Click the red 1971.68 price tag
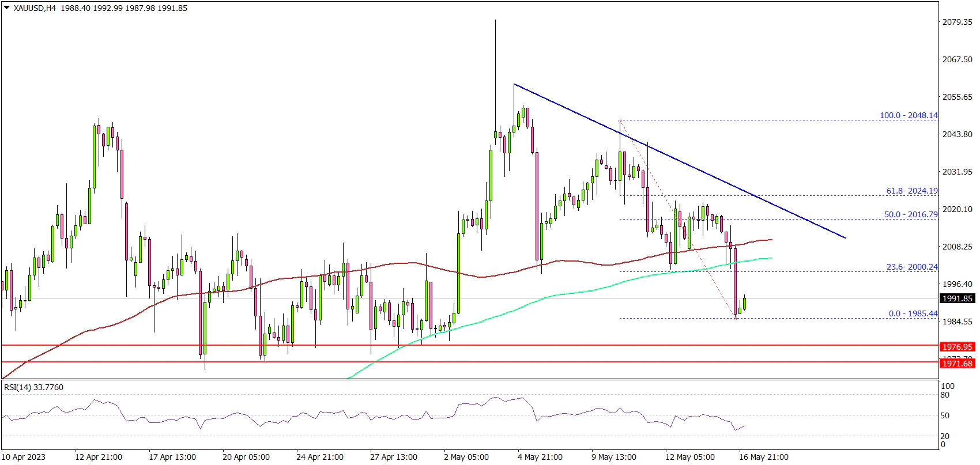 pos(957,363)
